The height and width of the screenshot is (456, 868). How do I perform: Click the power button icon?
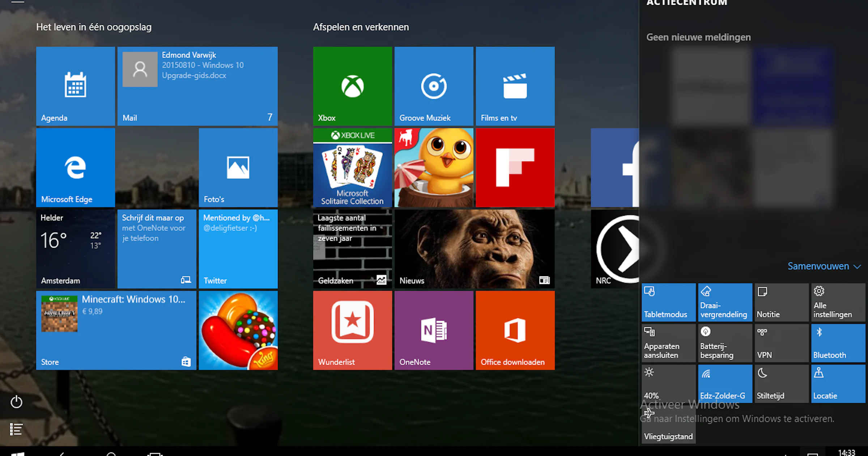coord(16,402)
